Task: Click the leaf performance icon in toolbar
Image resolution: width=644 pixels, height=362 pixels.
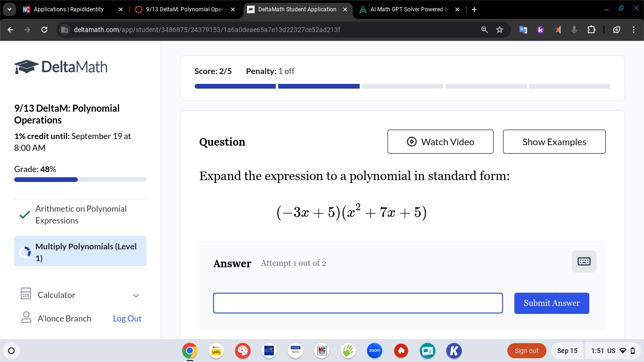Action: tap(617, 30)
